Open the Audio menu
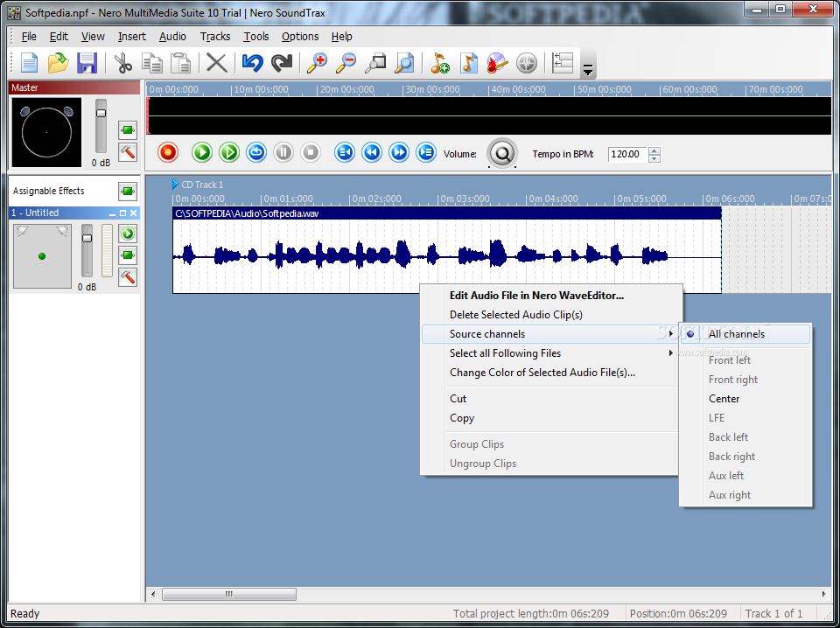 tap(172, 37)
